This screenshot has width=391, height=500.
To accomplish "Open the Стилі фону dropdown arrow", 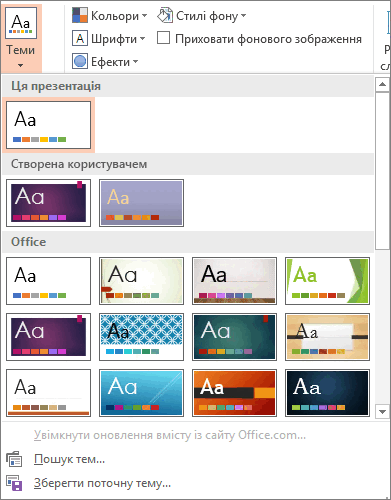I will click(x=243, y=16).
